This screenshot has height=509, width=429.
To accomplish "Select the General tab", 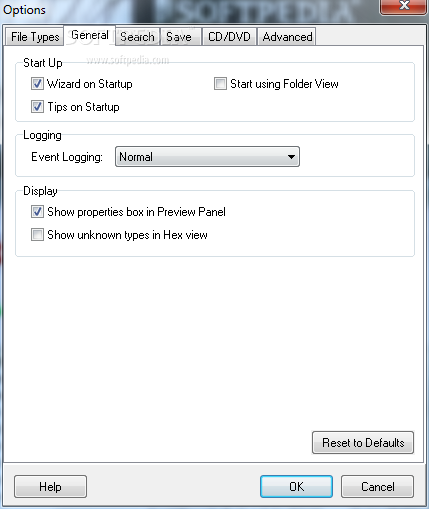I will pyautogui.click(x=90, y=35).
